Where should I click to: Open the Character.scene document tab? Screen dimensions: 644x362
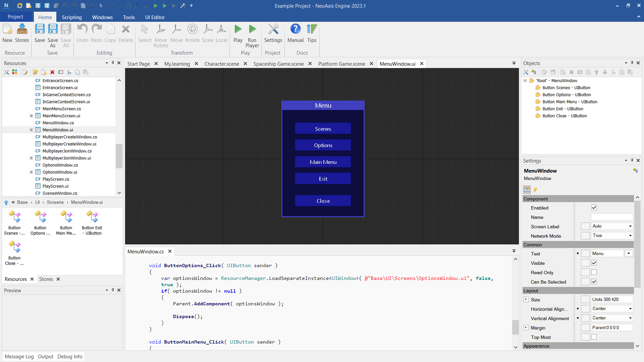pyautogui.click(x=221, y=64)
